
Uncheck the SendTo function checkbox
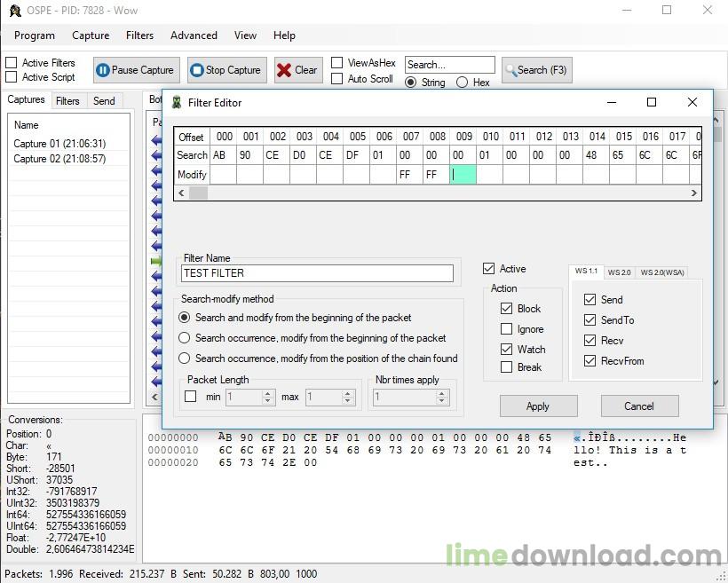[590, 319]
